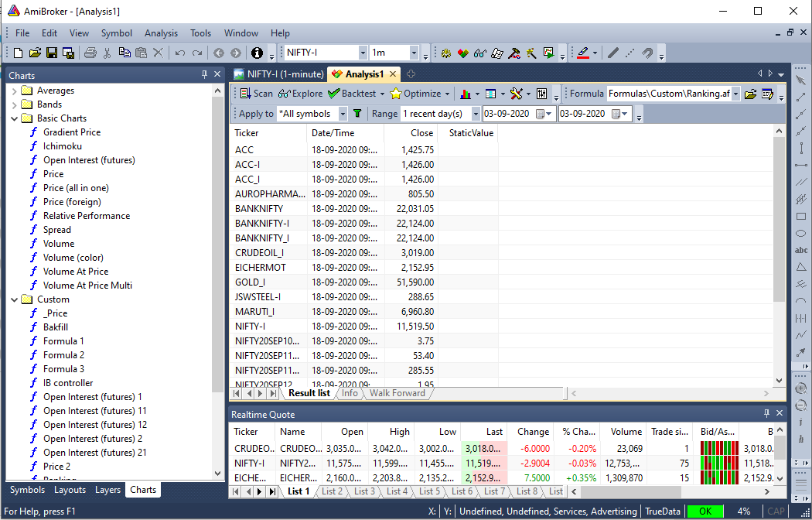Switch to NIFTY-I (1-minute) tab
Viewport: 812px width, 520px height.
[x=279, y=74]
